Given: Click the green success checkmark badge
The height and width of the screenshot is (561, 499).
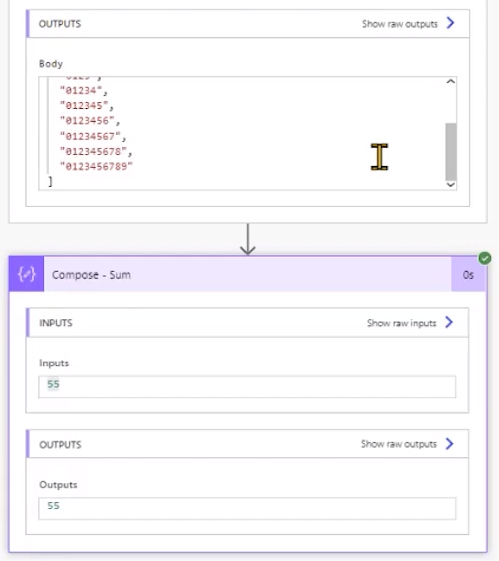Looking at the screenshot, I should coord(485,258).
